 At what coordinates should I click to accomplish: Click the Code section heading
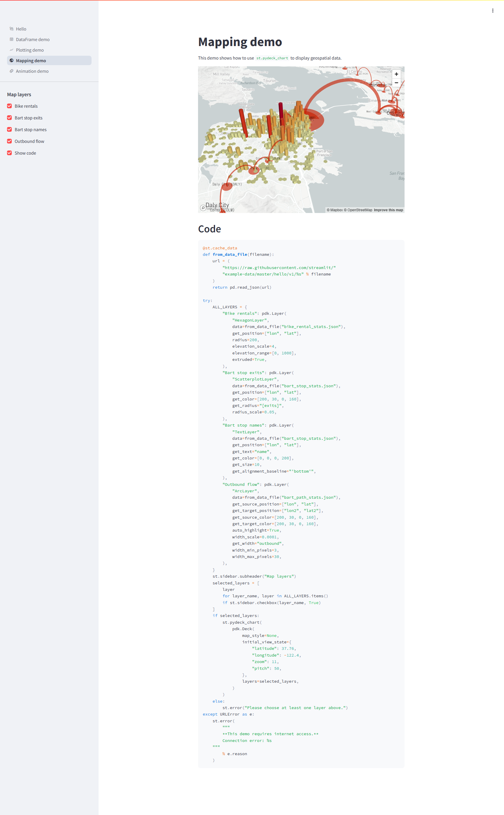tap(209, 229)
